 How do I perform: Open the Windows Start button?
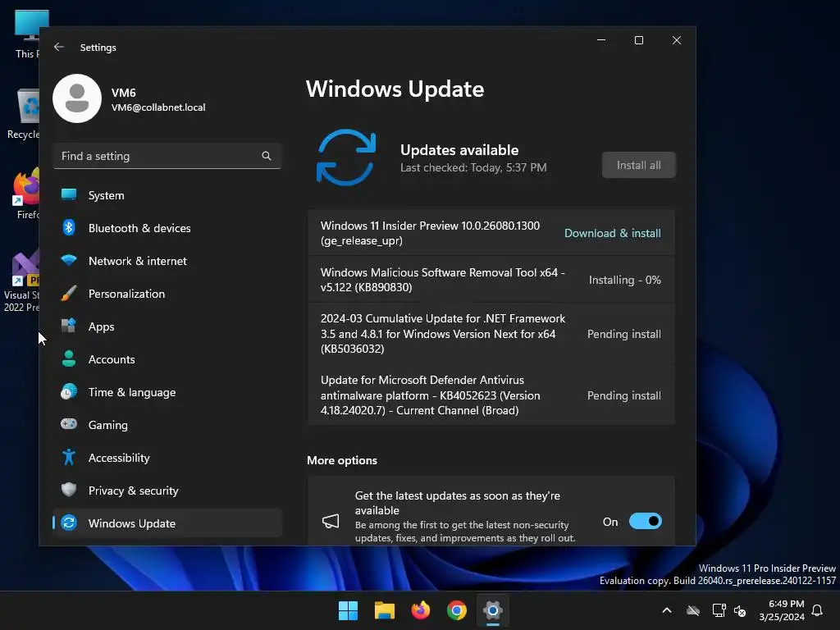click(348, 610)
